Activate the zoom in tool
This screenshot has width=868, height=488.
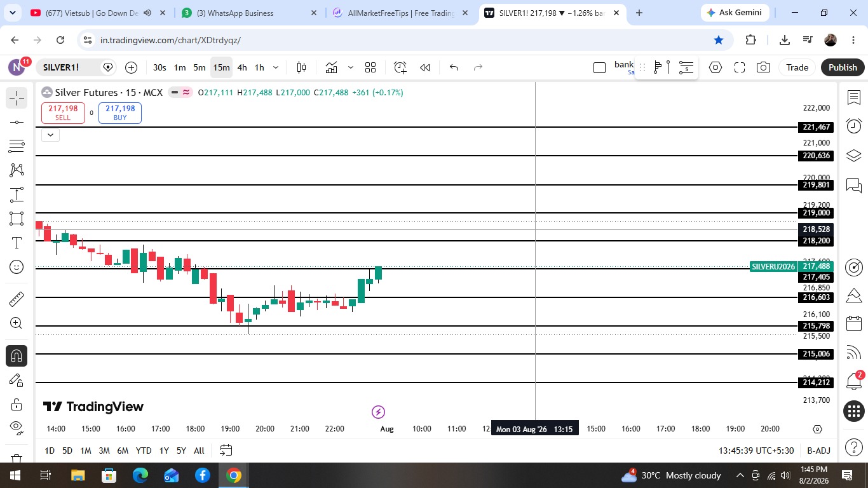[17, 323]
